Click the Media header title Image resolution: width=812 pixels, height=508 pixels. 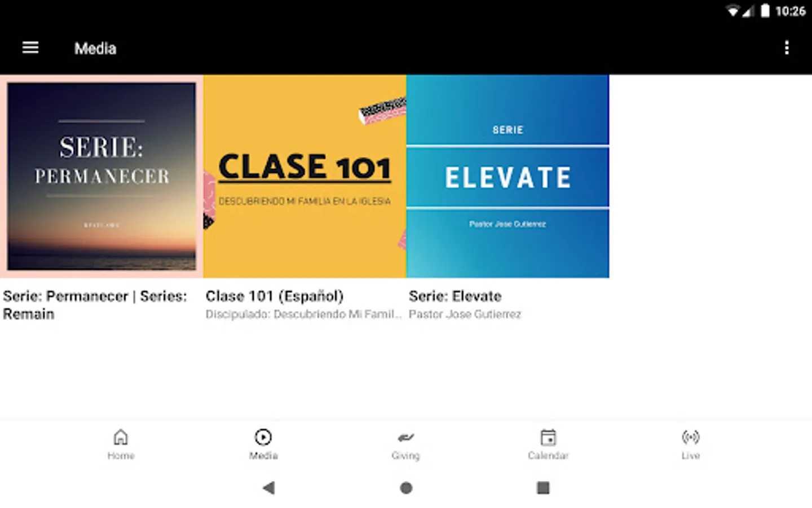[x=95, y=49]
